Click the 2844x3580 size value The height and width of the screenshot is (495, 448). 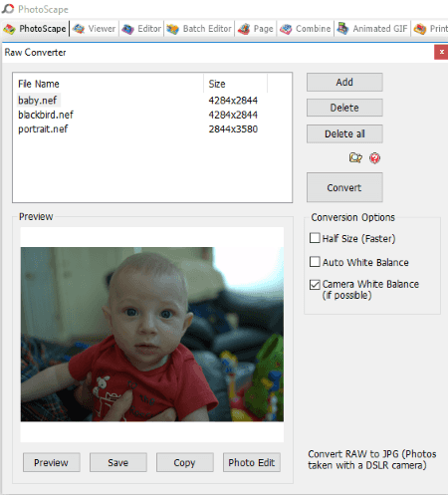pyautogui.click(x=233, y=129)
